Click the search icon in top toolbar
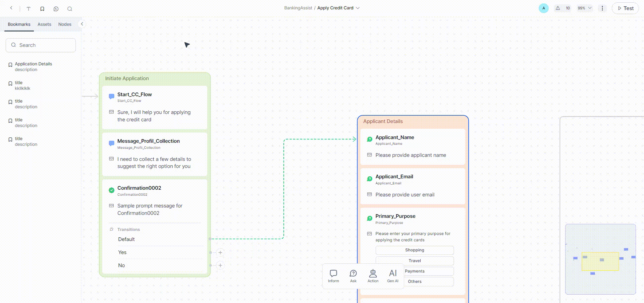Image resolution: width=644 pixels, height=303 pixels. pyautogui.click(x=70, y=9)
